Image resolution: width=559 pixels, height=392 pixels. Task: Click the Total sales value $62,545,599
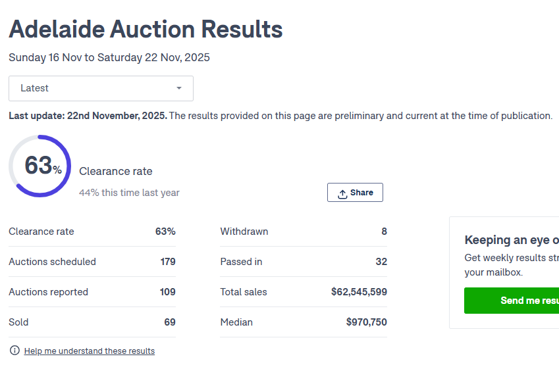[x=359, y=292]
